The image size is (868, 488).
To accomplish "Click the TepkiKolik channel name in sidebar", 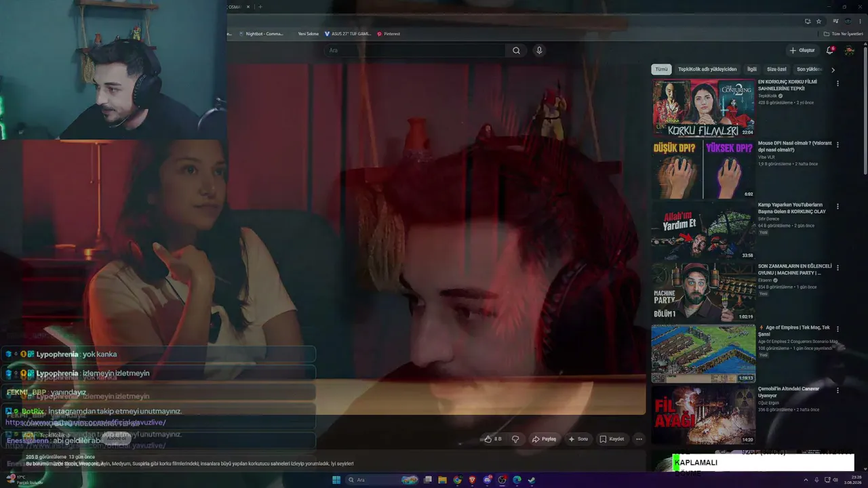I will click(768, 96).
